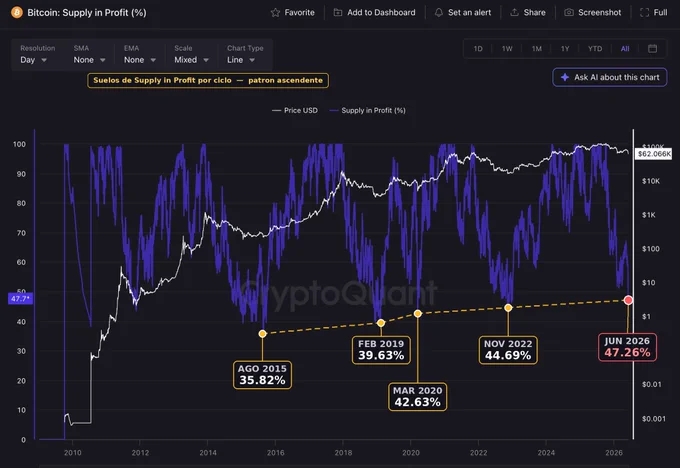
Task: Click the 42.63% value label
Action: click(418, 402)
